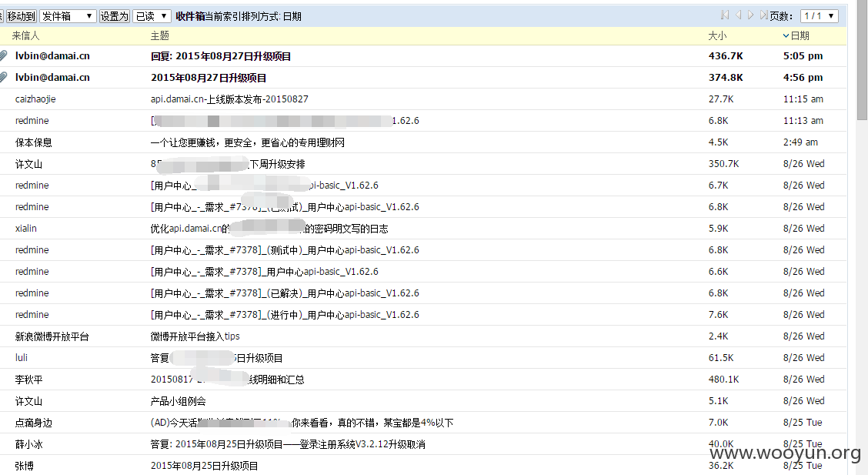Image resolution: width=868 pixels, height=475 pixels.
Task: Open 微博开放平台接入tips mail
Action: point(195,336)
